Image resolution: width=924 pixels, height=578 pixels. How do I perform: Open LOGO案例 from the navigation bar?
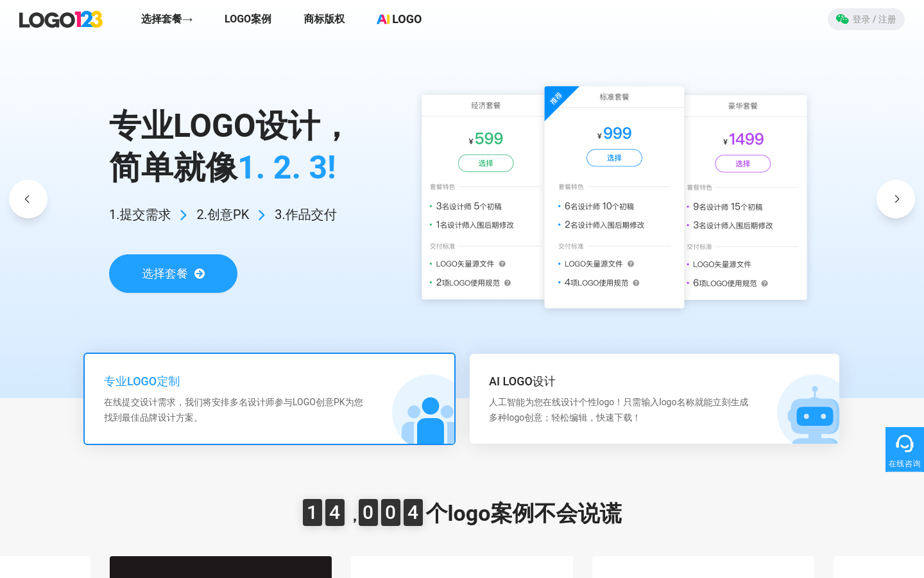pyautogui.click(x=248, y=19)
